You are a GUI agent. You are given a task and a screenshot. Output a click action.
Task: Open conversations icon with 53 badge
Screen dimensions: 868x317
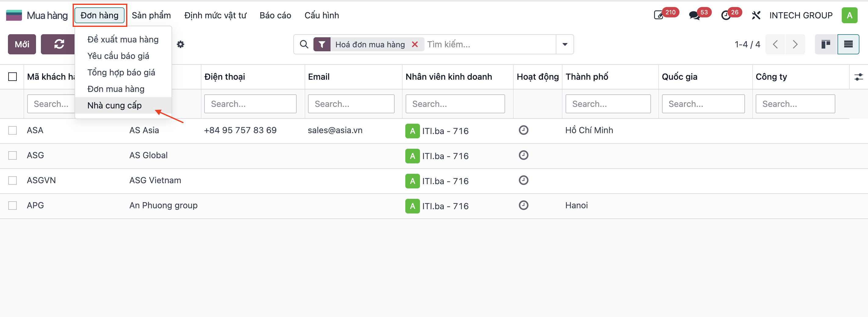694,15
